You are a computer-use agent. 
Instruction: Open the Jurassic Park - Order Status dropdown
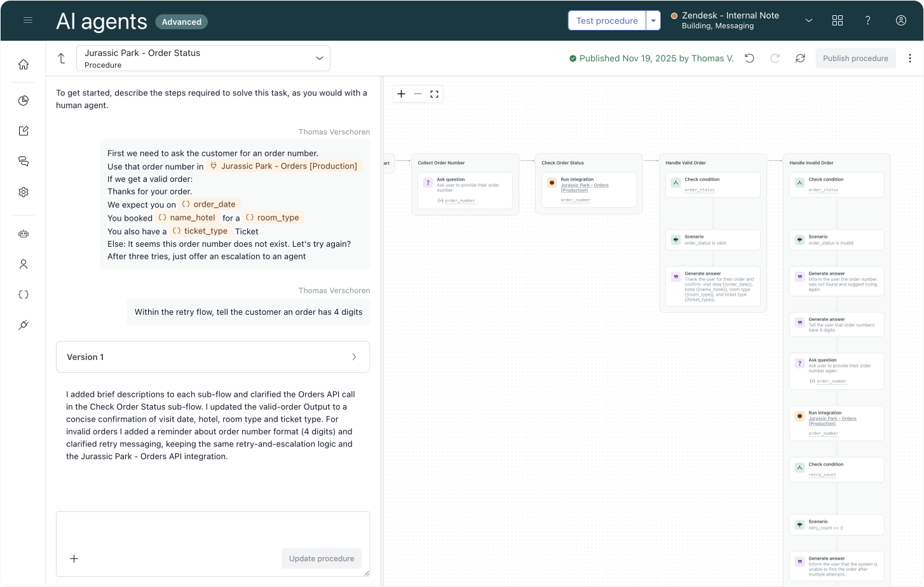pyautogui.click(x=203, y=58)
